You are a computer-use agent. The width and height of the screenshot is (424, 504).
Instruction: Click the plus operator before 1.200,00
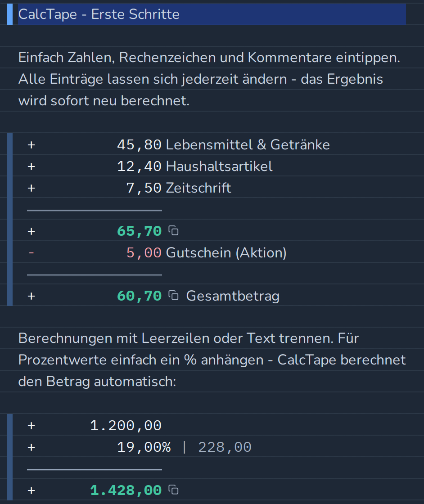point(31,426)
